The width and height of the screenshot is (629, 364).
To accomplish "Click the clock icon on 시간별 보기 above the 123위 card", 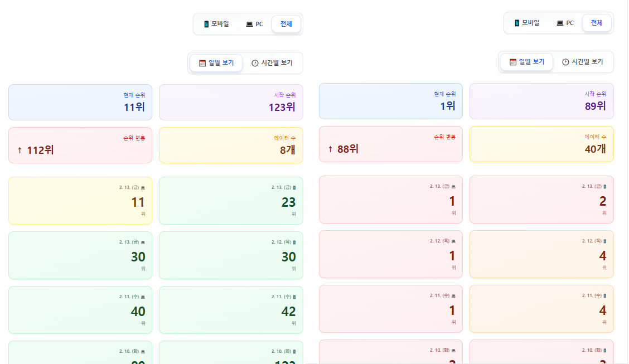I will 255,63.
